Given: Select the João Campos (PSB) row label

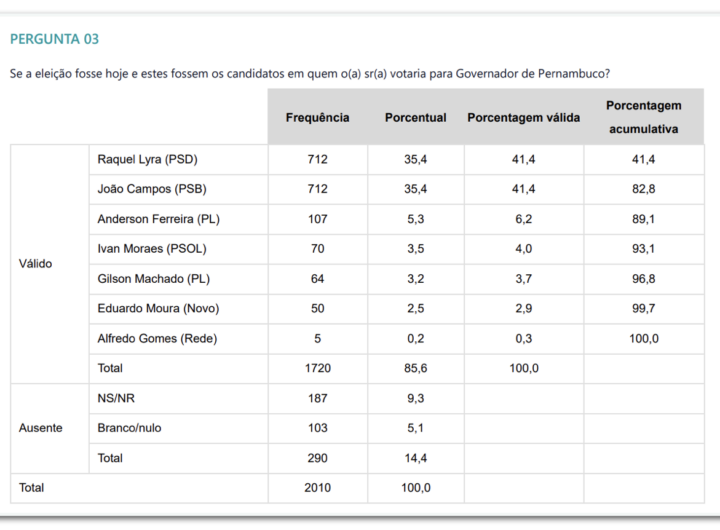Looking at the screenshot, I should click(x=152, y=189).
